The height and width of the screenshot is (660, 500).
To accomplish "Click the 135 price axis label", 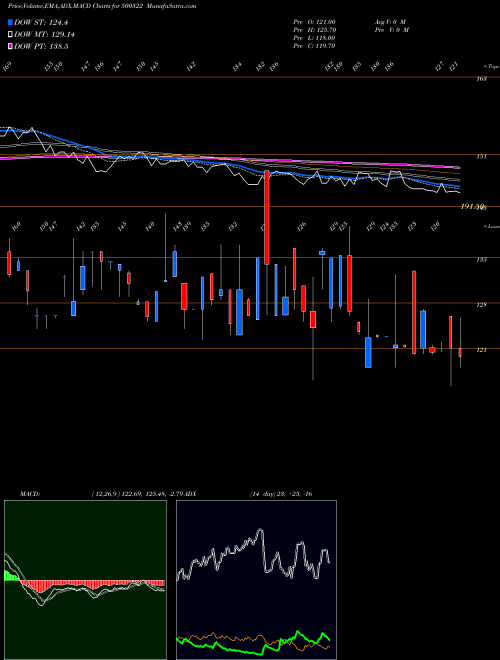I will coord(482,260).
